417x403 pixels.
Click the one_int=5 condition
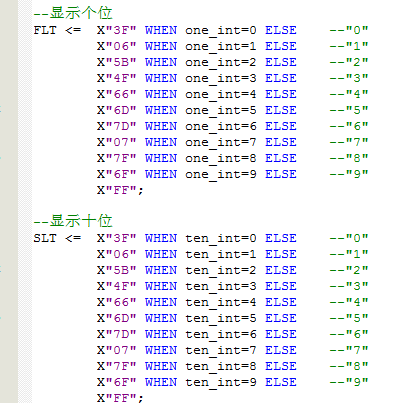[221, 111]
